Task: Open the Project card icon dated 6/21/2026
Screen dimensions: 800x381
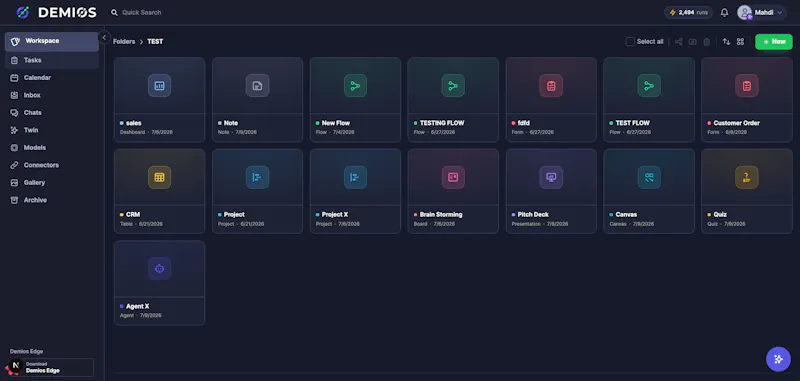Action: click(257, 177)
